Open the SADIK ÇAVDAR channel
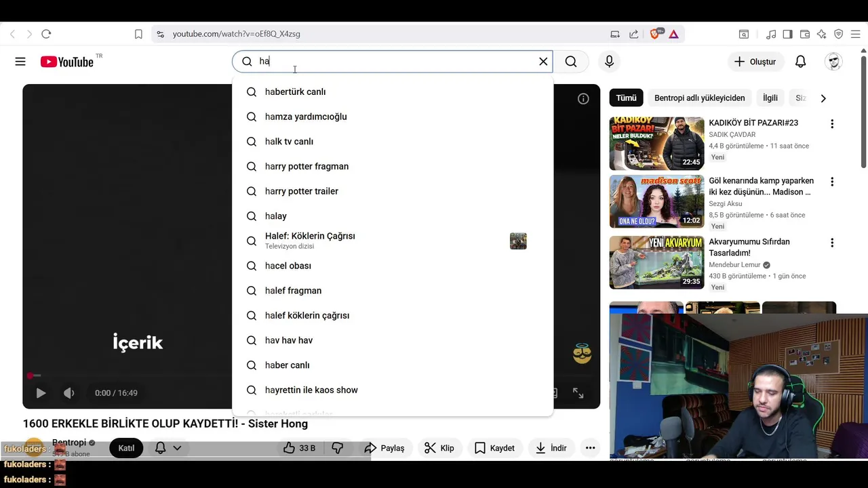This screenshot has height=488, width=868. tap(732, 135)
